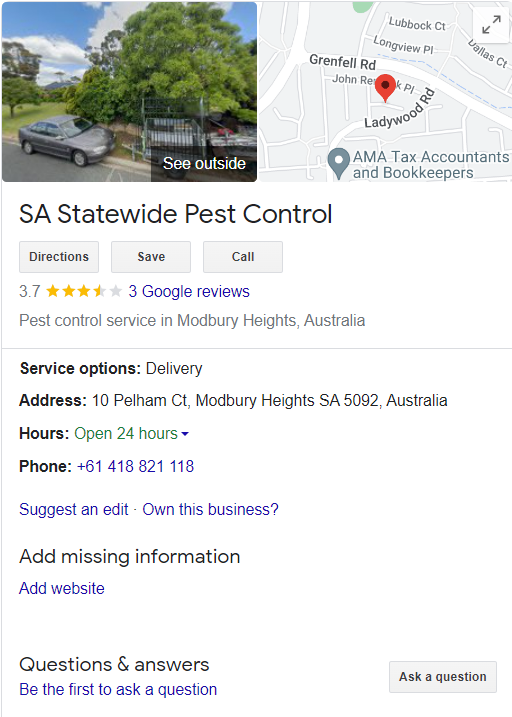Open the 3 Google reviews link
512x717 pixels.
tap(189, 291)
